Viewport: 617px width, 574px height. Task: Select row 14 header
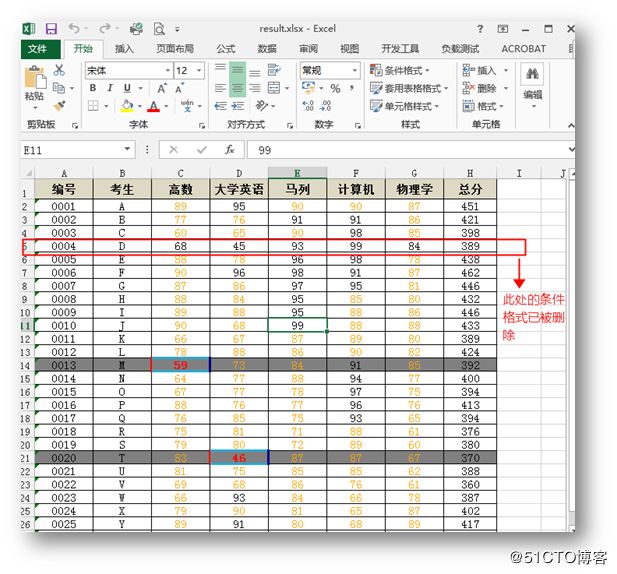pyautogui.click(x=26, y=365)
